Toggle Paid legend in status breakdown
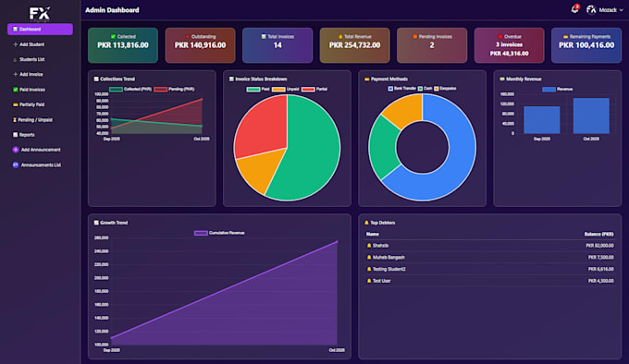 pos(258,90)
